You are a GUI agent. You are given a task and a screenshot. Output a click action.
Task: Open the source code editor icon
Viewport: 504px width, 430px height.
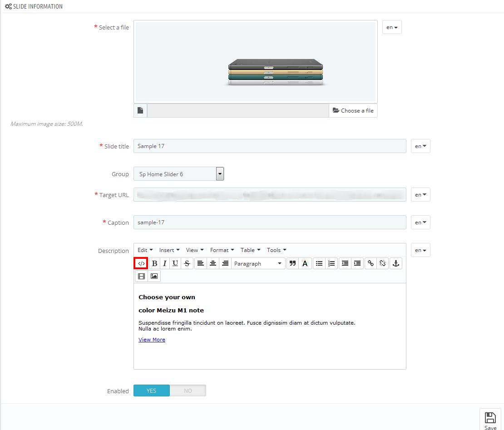click(x=141, y=263)
